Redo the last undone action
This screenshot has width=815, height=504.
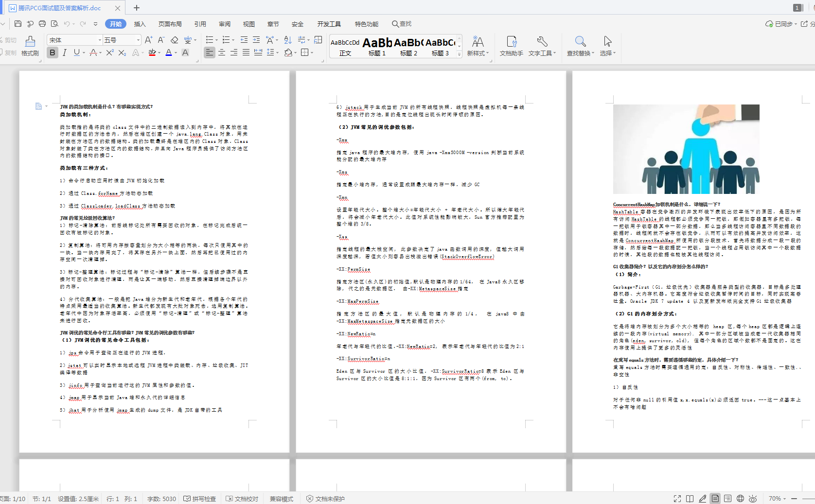[83, 24]
